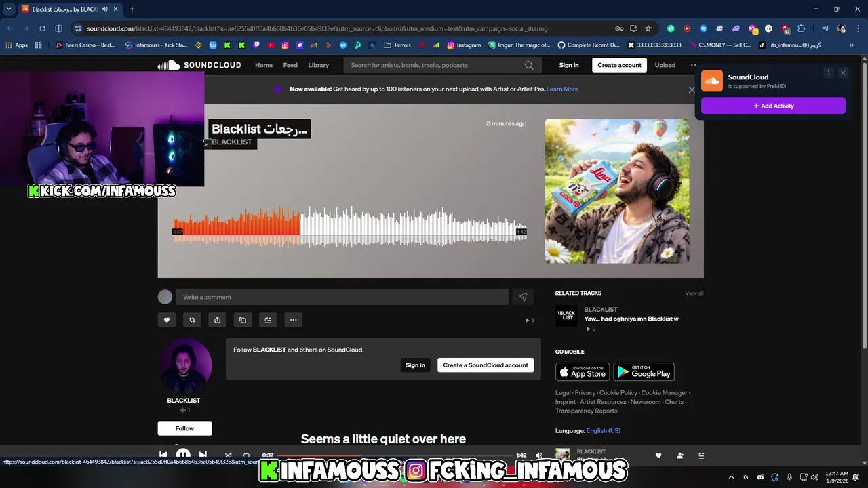The width and height of the screenshot is (868, 488).
Task: Open Chrome extensions puzzle icon
Action: click(x=802, y=28)
